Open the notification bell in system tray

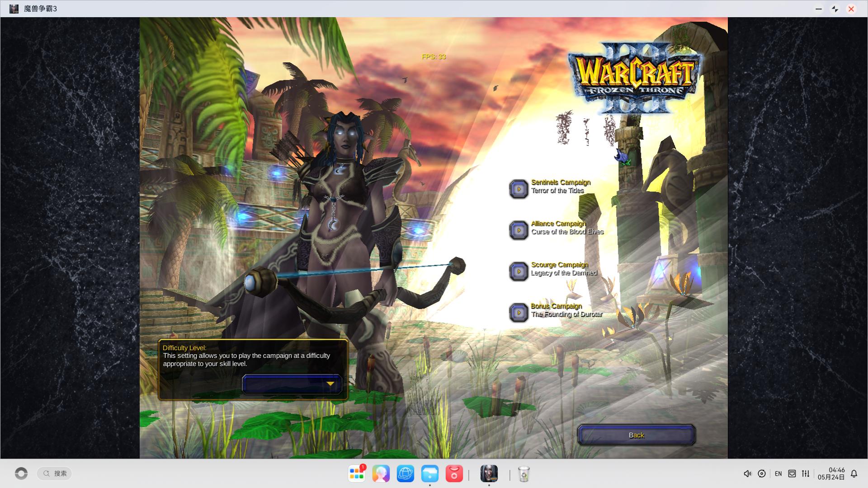(x=854, y=474)
